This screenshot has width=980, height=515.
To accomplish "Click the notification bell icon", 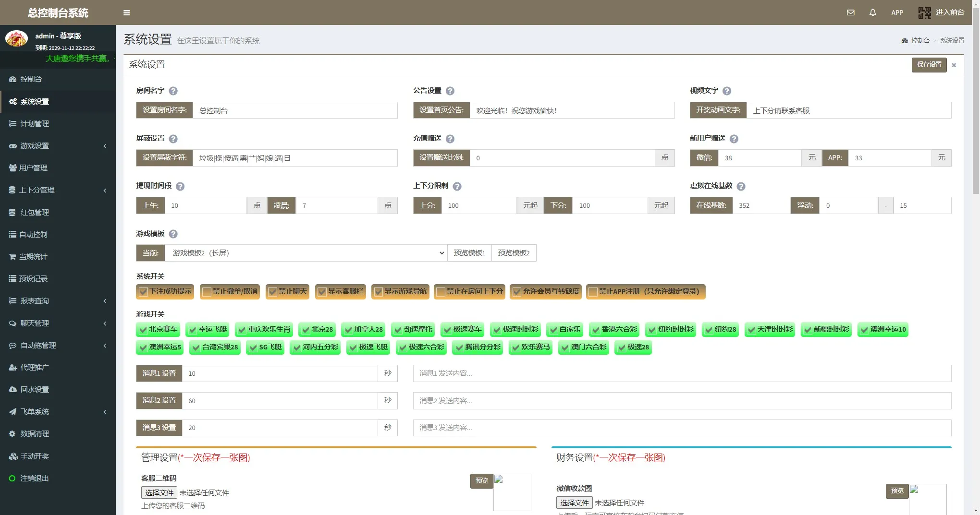I will point(872,12).
